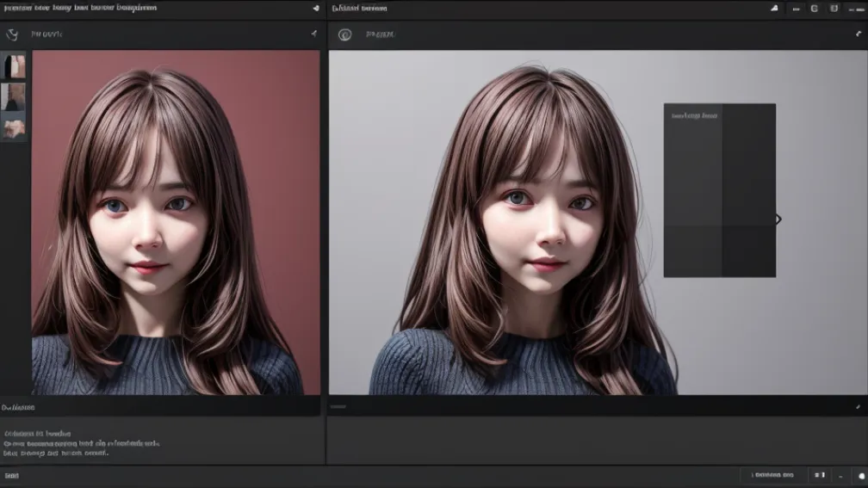Click the small dash icon in the bottom status bar
This screenshot has width=868, height=488.
pos(840,476)
